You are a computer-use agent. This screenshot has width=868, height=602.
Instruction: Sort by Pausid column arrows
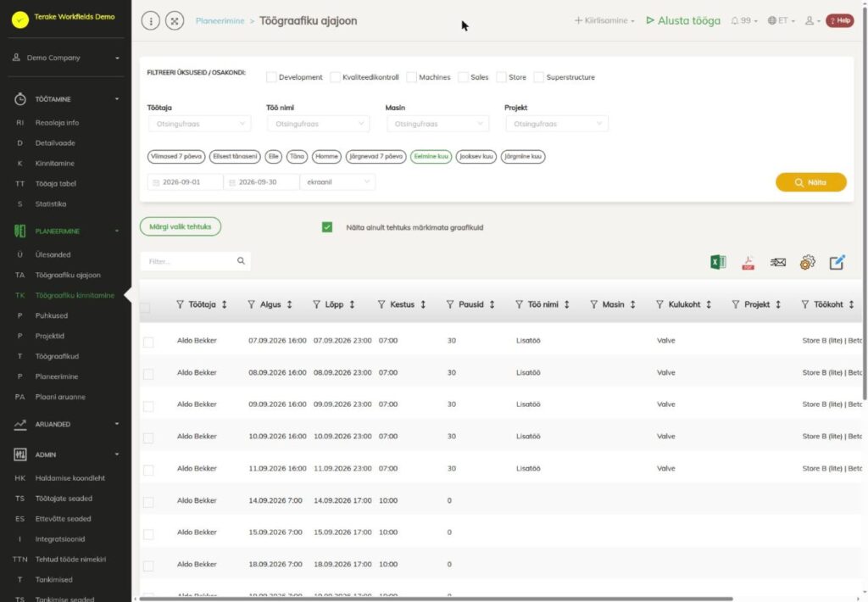492,304
